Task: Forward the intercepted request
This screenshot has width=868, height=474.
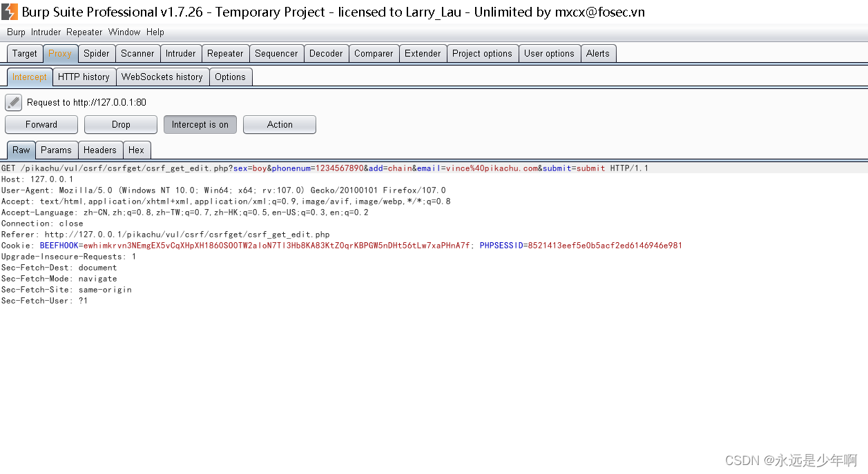Action: pos(41,124)
